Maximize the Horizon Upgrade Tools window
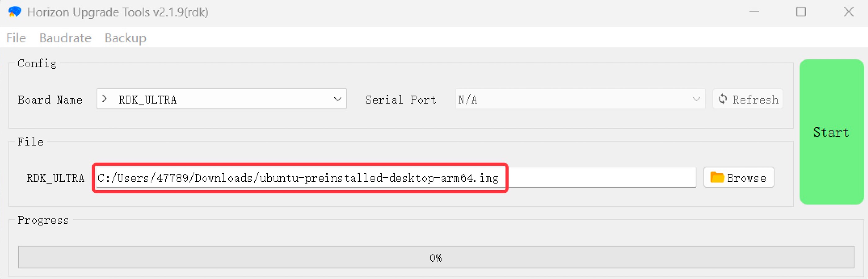 pos(801,12)
